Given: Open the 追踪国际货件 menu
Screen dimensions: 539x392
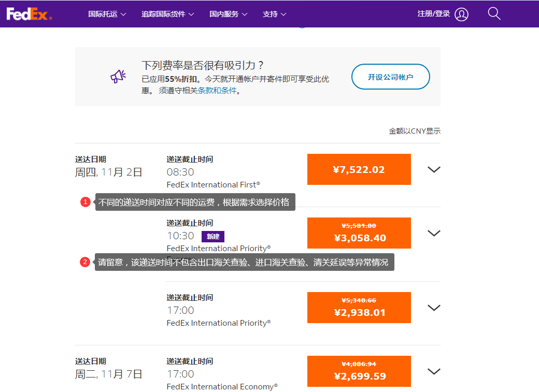Looking at the screenshot, I should [167, 14].
